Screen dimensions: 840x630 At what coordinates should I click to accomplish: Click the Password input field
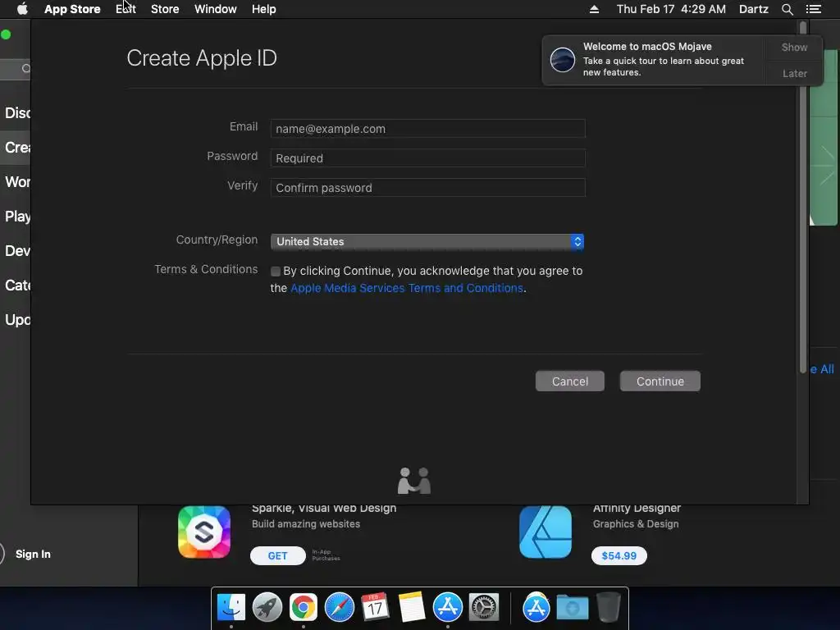click(x=427, y=158)
